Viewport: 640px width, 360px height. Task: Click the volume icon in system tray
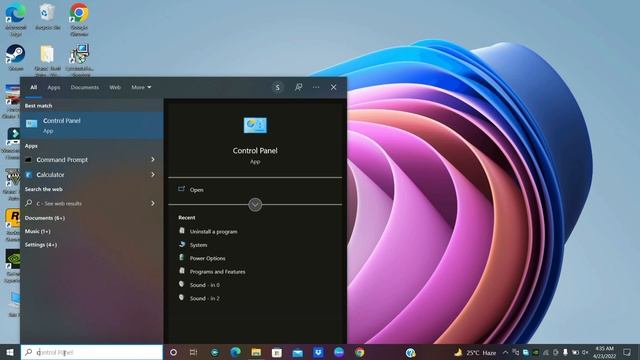coord(586,352)
